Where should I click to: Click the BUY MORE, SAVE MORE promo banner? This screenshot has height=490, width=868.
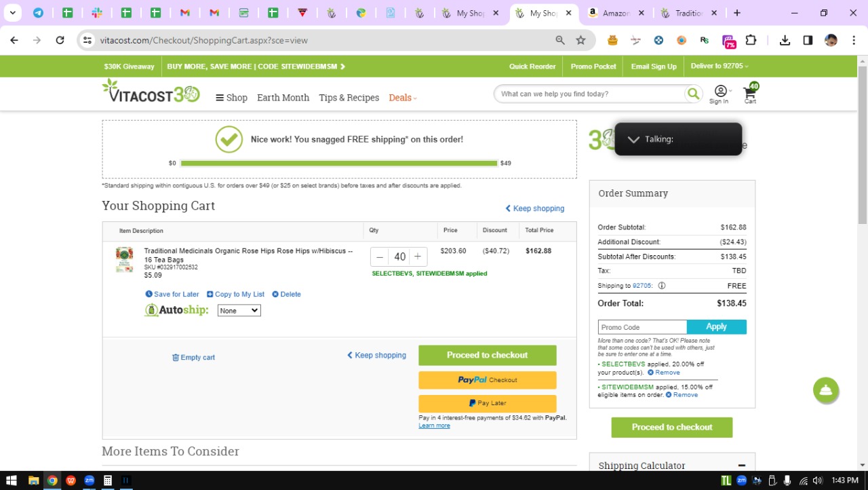point(256,67)
